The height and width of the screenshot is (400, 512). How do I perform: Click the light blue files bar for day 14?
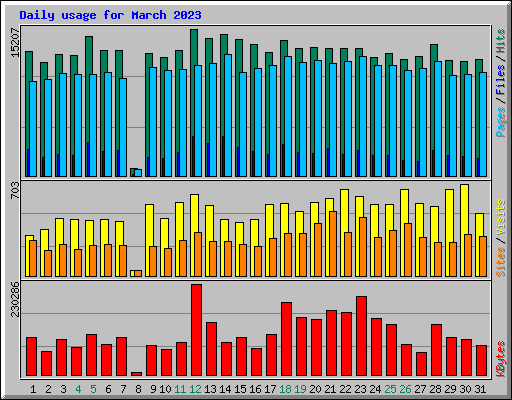coord(228,116)
